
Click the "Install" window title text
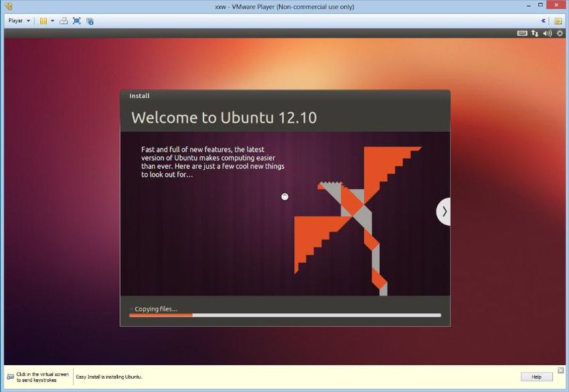(139, 96)
